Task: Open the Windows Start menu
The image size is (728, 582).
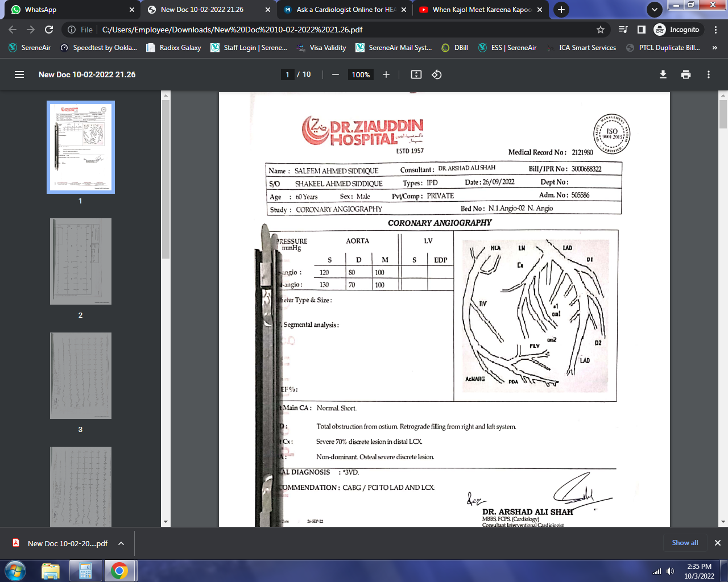Action: pos(15,571)
